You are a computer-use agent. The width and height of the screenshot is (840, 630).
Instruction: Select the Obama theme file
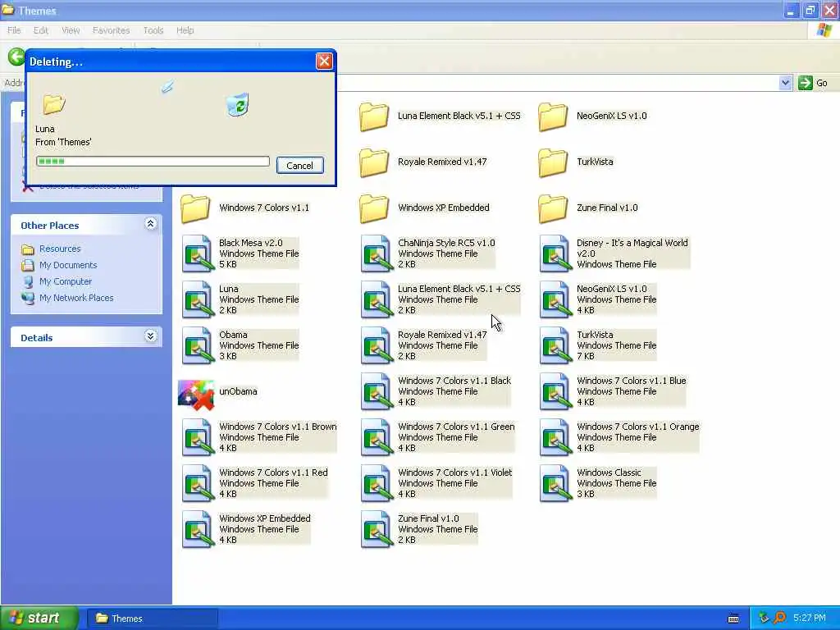[x=240, y=345]
